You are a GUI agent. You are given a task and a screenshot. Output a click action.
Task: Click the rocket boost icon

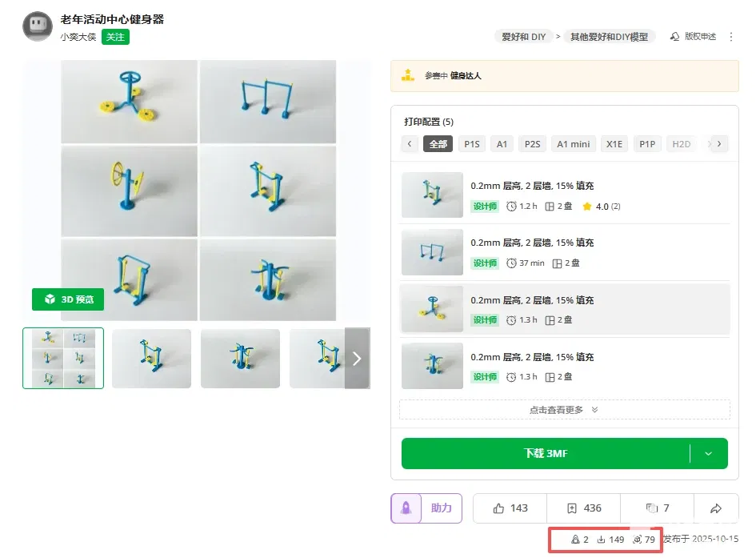pos(406,508)
